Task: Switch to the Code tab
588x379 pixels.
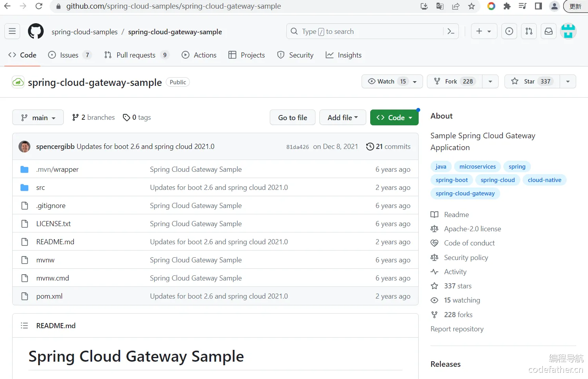Action: (x=22, y=55)
